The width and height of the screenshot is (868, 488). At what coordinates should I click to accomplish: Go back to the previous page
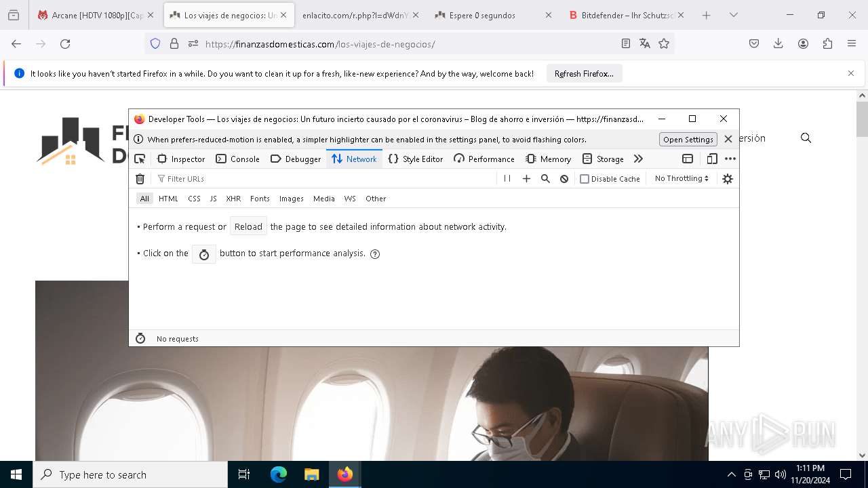16,43
